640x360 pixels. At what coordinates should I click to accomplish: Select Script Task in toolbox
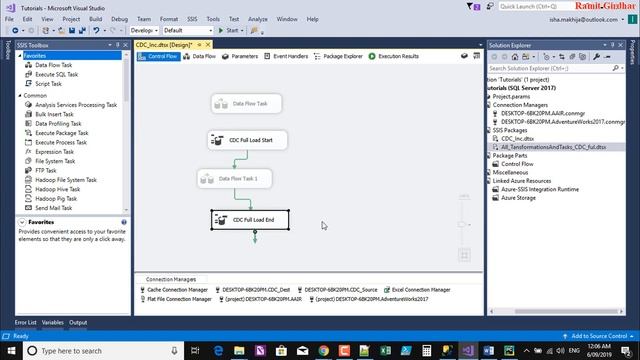click(48, 84)
